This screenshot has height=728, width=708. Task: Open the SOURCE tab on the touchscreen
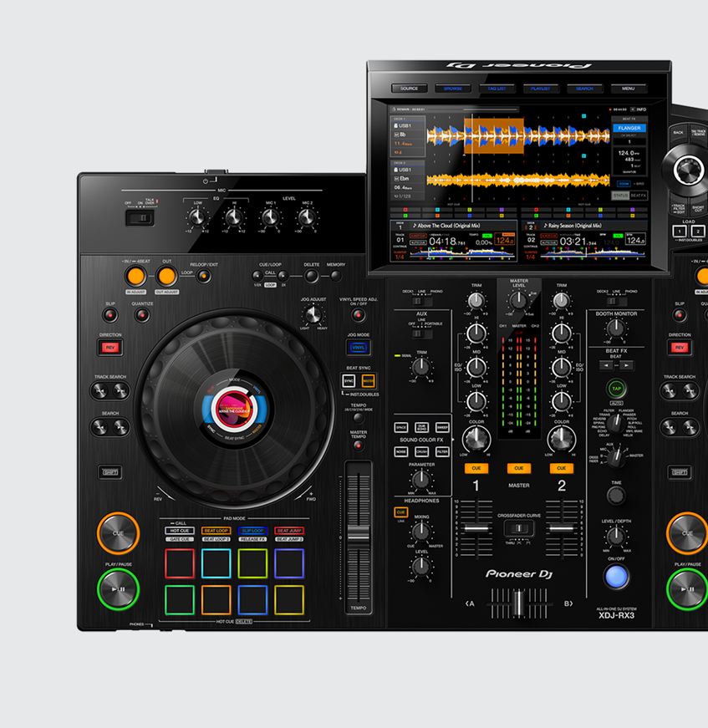[x=409, y=89]
